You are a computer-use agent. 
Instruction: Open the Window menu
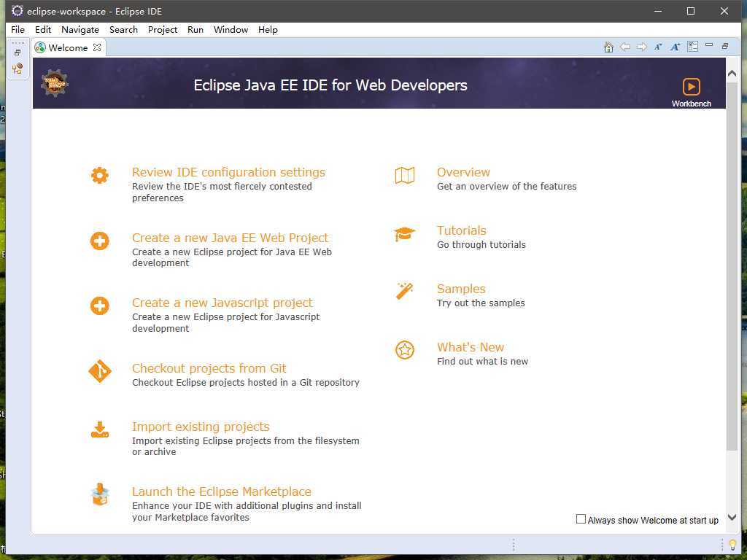tap(231, 29)
